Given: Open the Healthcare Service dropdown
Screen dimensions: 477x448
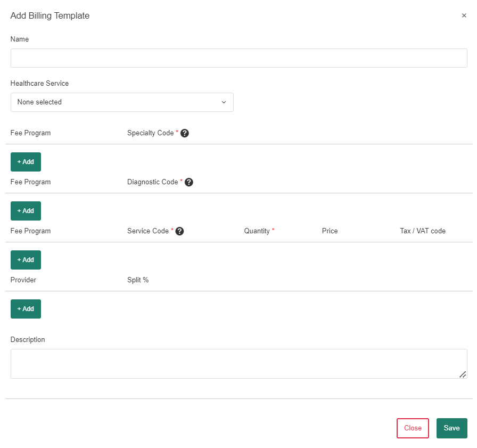Looking at the screenshot, I should tap(122, 102).
